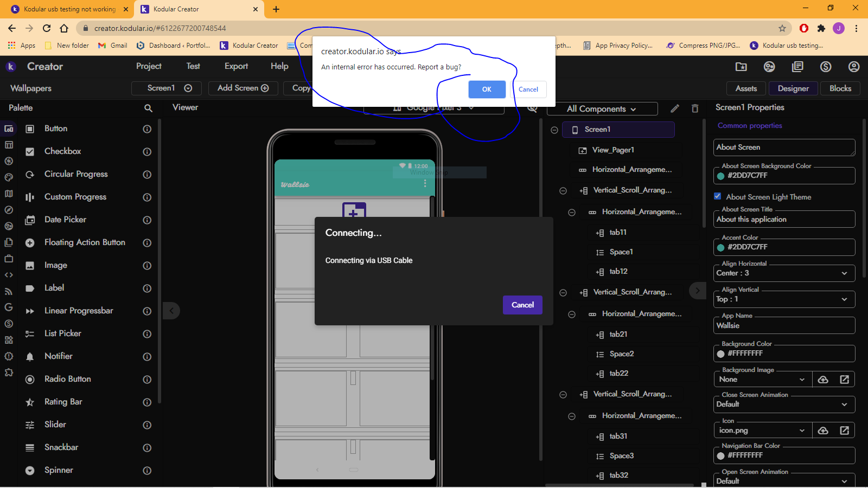This screenshot has height=488, width=868.
Task: Switch to Kodular usb testing browser tab
Action: point(69,9)
